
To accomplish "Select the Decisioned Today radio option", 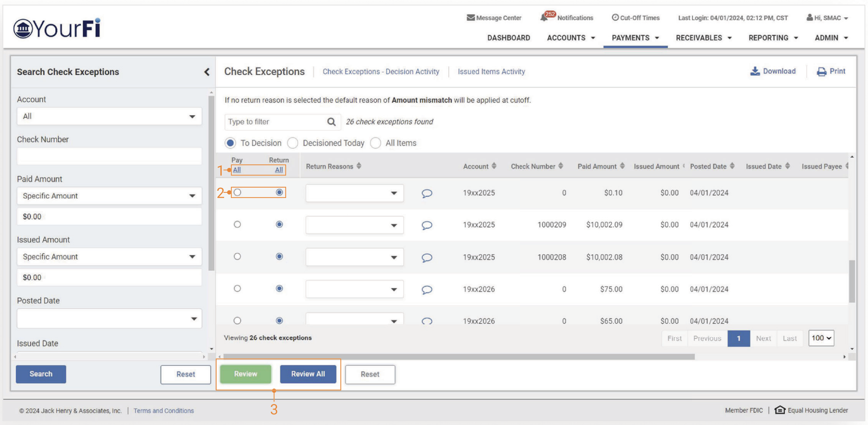I will click(x=292, y=143).
